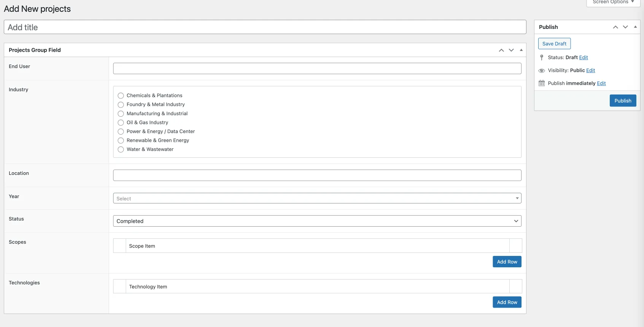Open the Status Completed dropdown
The width and height of the screenshot is (644, 327).
317,221
